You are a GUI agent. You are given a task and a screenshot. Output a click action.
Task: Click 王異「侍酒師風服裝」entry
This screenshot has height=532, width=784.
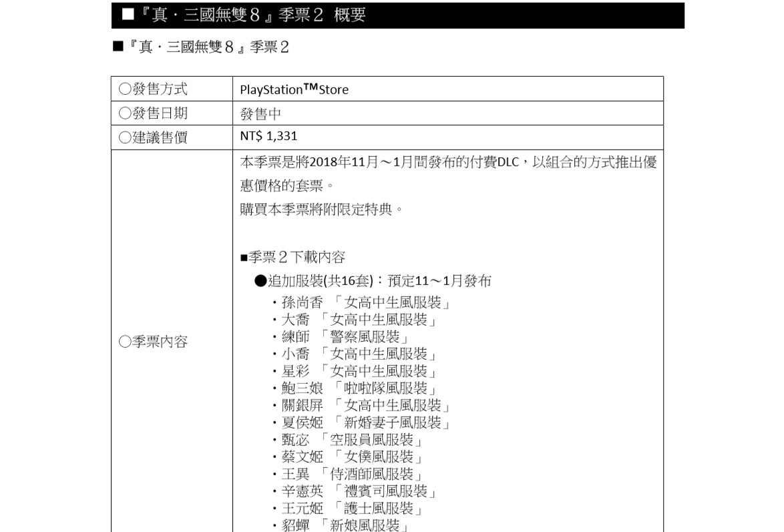coord(347,474)
